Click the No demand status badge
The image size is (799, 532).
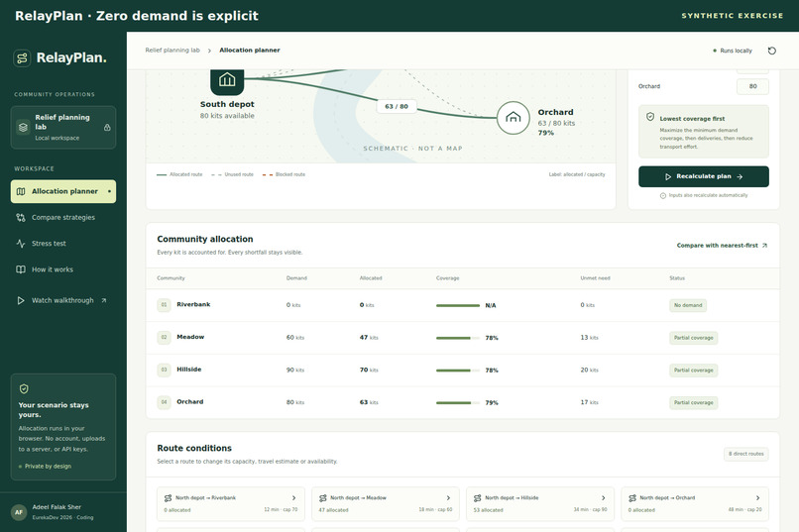tap(688, 305)
